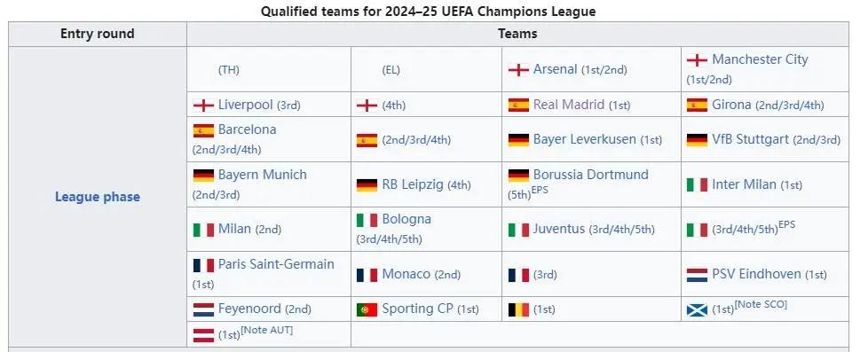
Task: Open the VfB Stuttgart link
Action: [750, 139]
